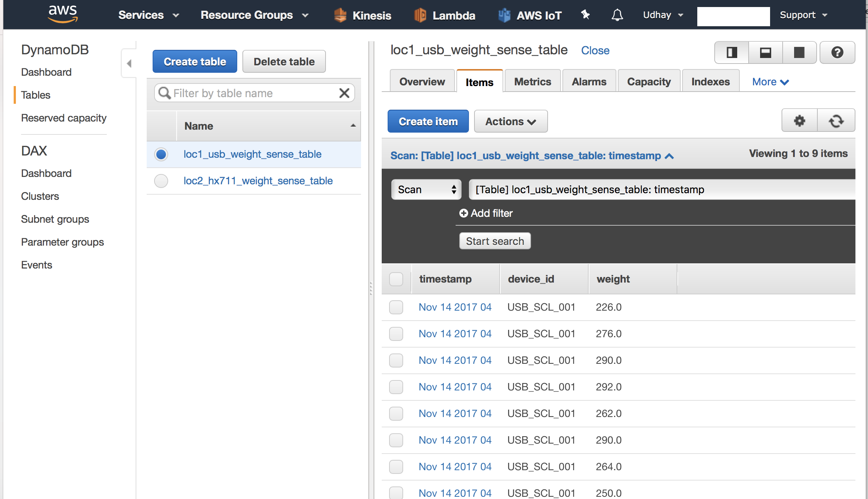Click the pin shortcut icon in header
Screen dimensions: 868x499
585,15
